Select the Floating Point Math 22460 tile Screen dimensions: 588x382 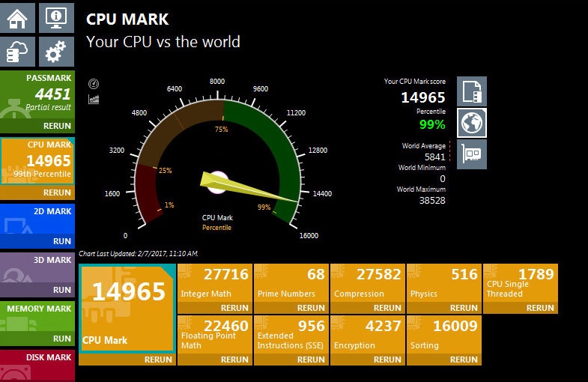click(215, 335)
